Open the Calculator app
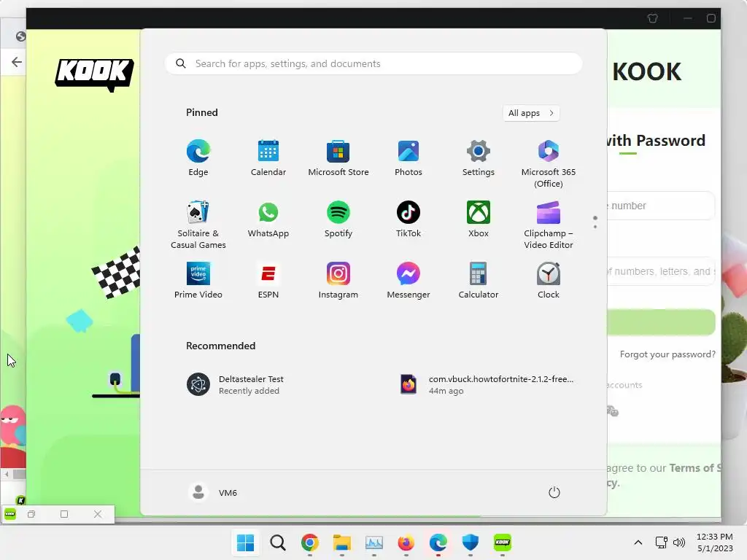Screen dimensions: 747x560 pyautogui.click(x=479, y=281)
